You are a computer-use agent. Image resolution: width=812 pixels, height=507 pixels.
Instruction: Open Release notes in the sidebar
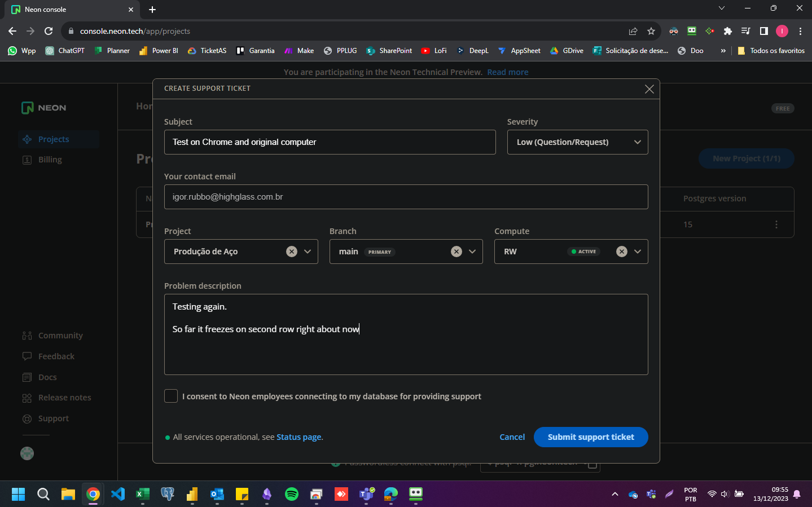coord(56,398)
